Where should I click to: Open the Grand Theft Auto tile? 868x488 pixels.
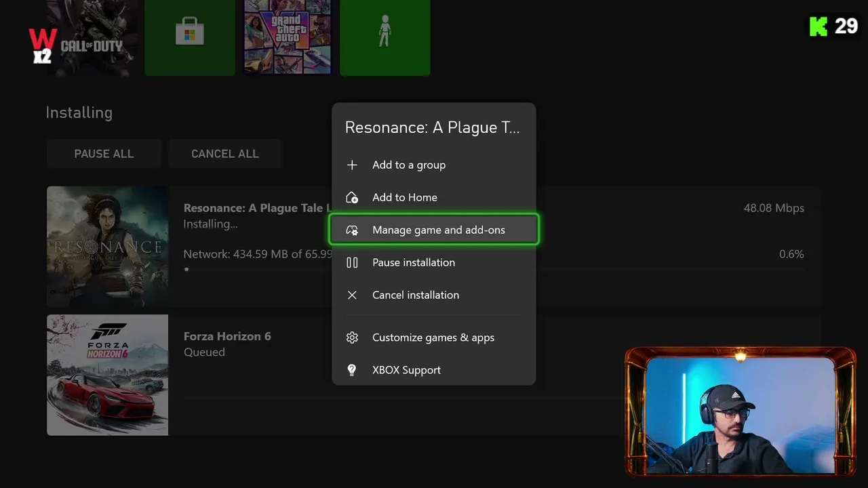click(x=288, y=37)
